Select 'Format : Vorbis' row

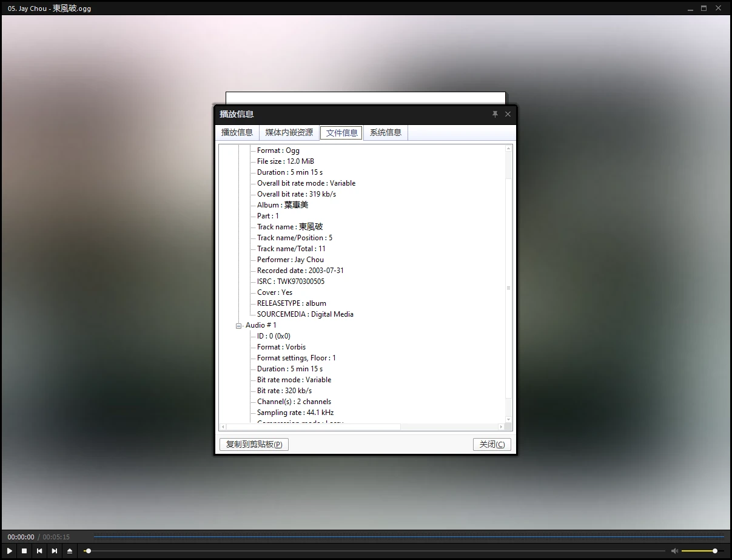[x=281, y=347]
